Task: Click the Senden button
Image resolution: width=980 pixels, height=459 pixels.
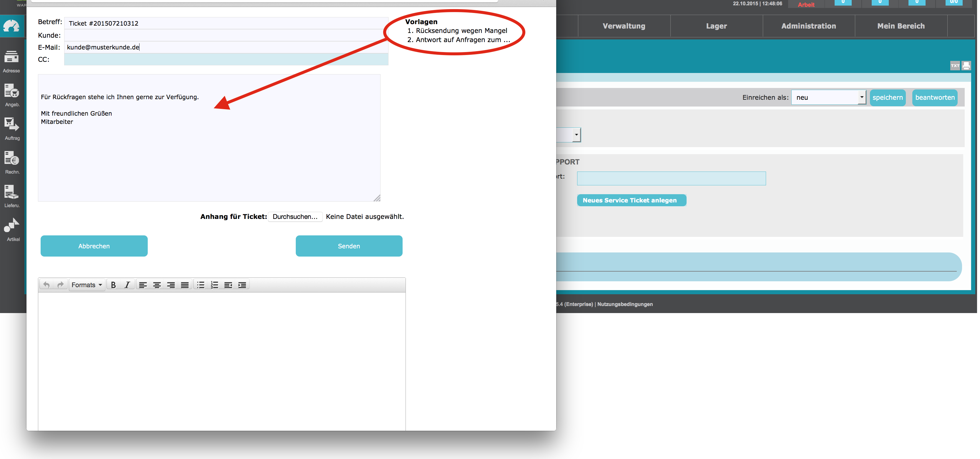Action: click(x=348, y=246)
